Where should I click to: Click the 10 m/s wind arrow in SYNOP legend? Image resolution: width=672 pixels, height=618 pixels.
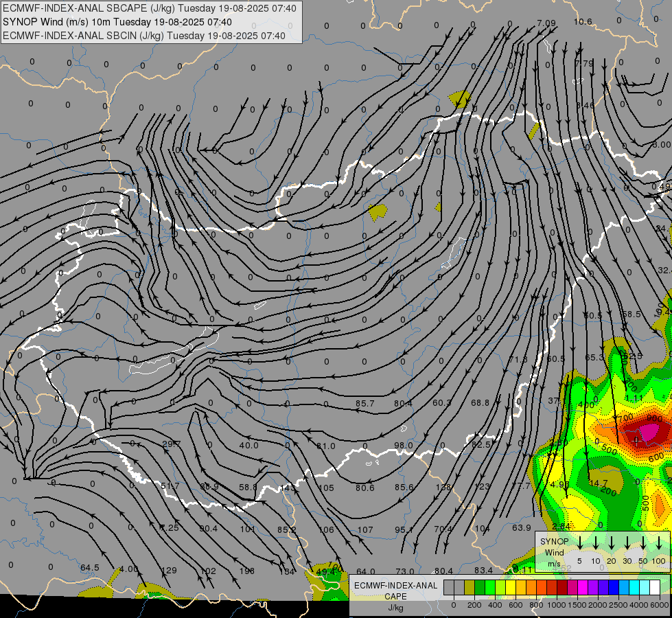pos(596,542)
